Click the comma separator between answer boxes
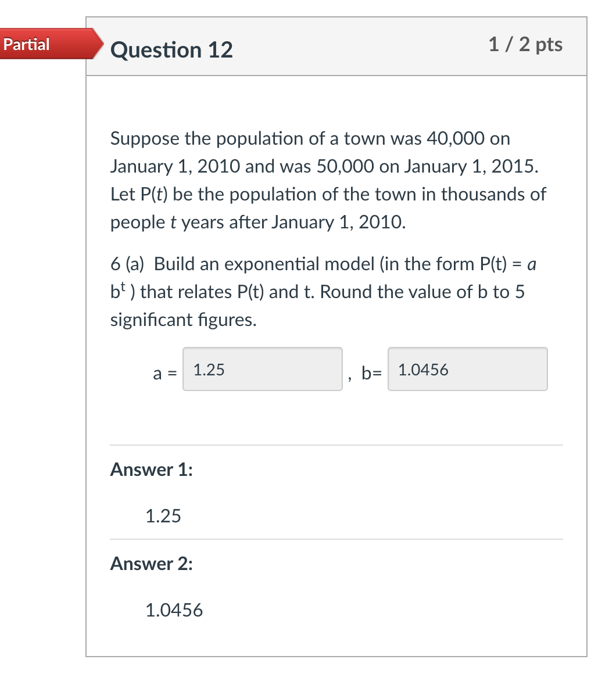The width and height of the screenshot is (616, 681). 350,378
